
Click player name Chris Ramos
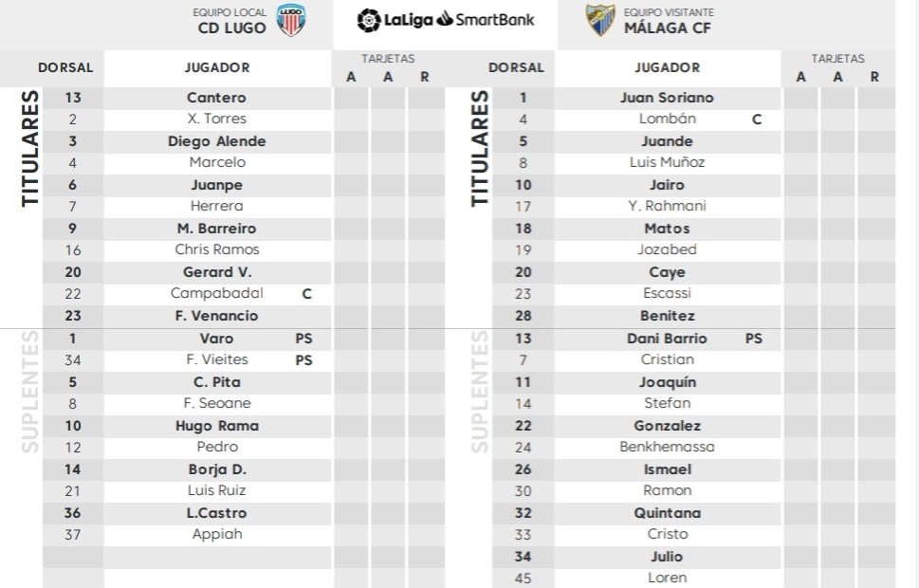click(x=217, y=249)
